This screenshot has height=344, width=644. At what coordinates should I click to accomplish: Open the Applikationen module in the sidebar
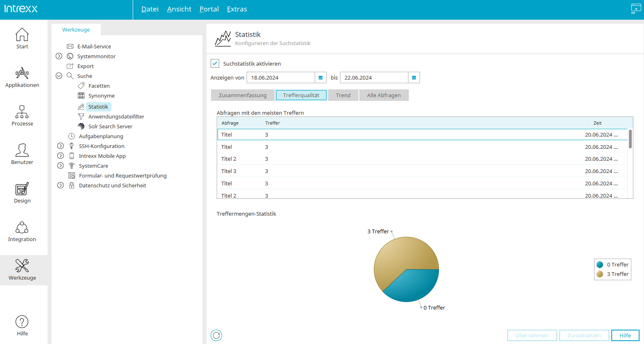tap(22, 77)
